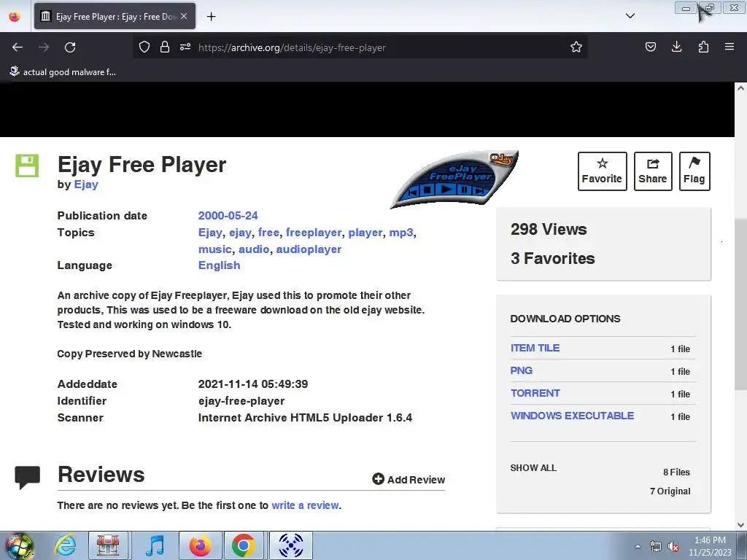Select the '3 Favorites' text
This screenshot has height=560, width=747.
[553, 258]
